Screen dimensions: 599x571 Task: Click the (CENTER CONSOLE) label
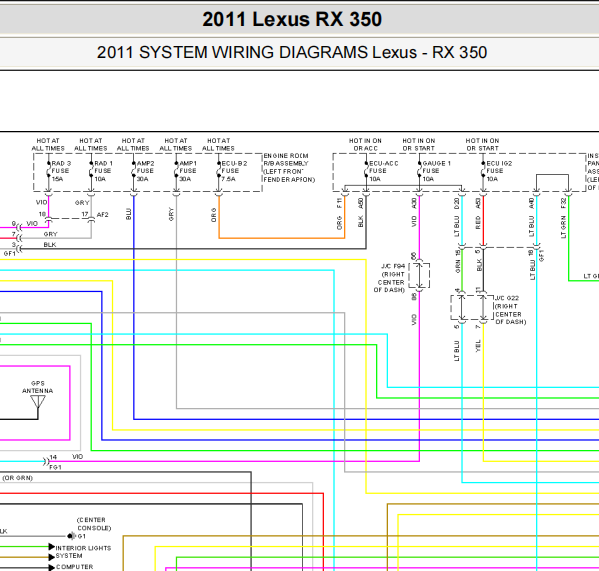point(94,524)
